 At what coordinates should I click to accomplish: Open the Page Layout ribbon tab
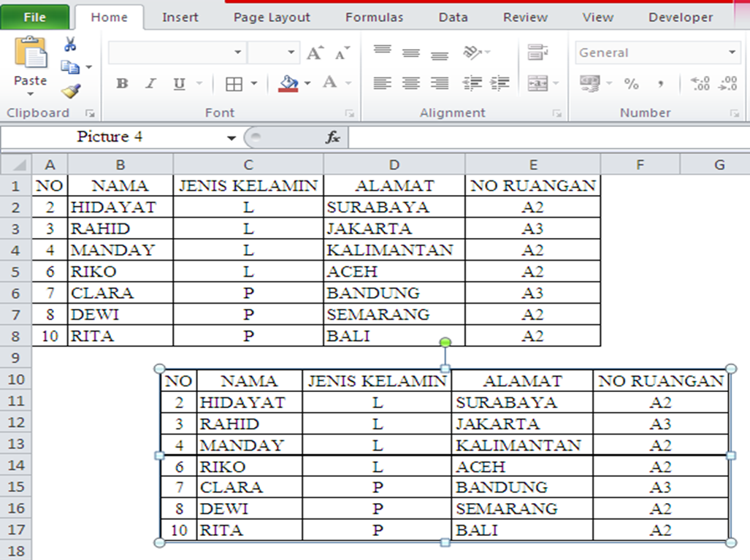271,16
